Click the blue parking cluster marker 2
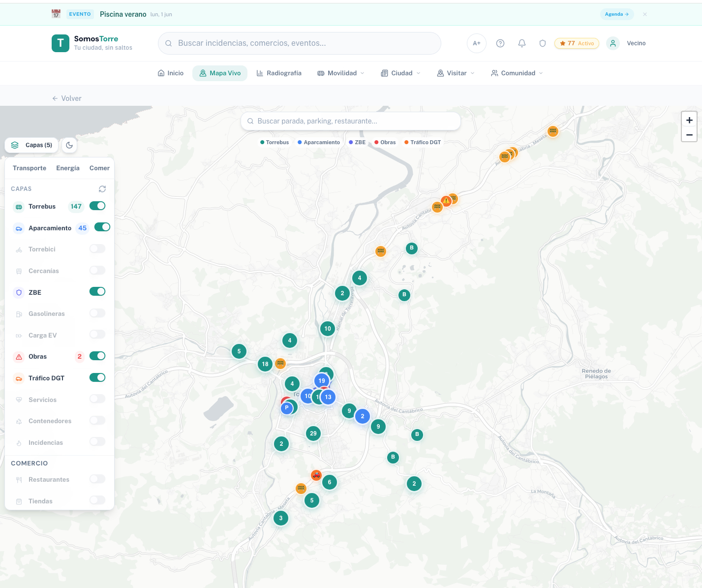Viewport: 702px width, 588px height. coord(363,416)
